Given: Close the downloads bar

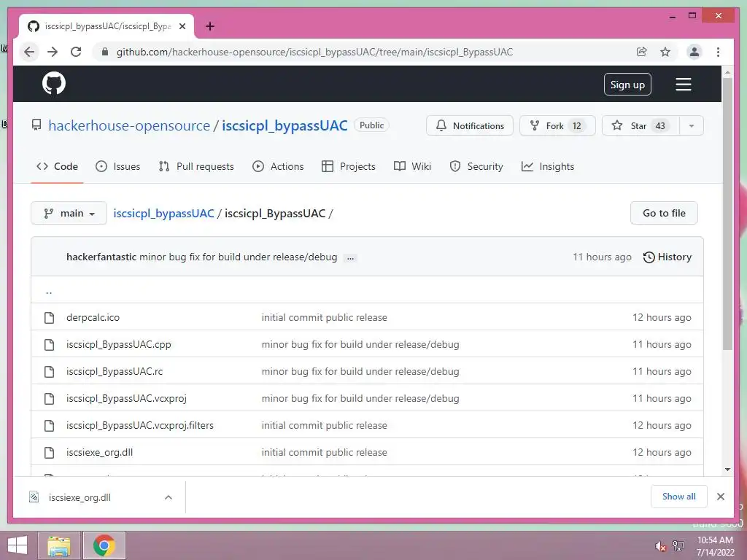Looking at the screenshot, I should tap(720, 497).
